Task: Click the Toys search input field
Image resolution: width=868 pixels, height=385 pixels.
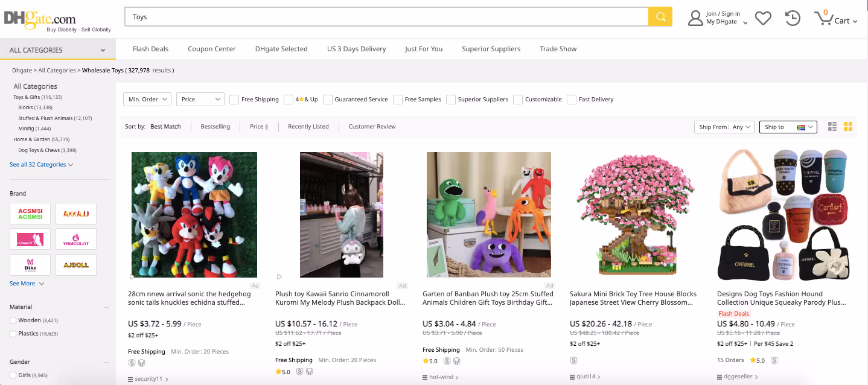Action: click(386, 17)
